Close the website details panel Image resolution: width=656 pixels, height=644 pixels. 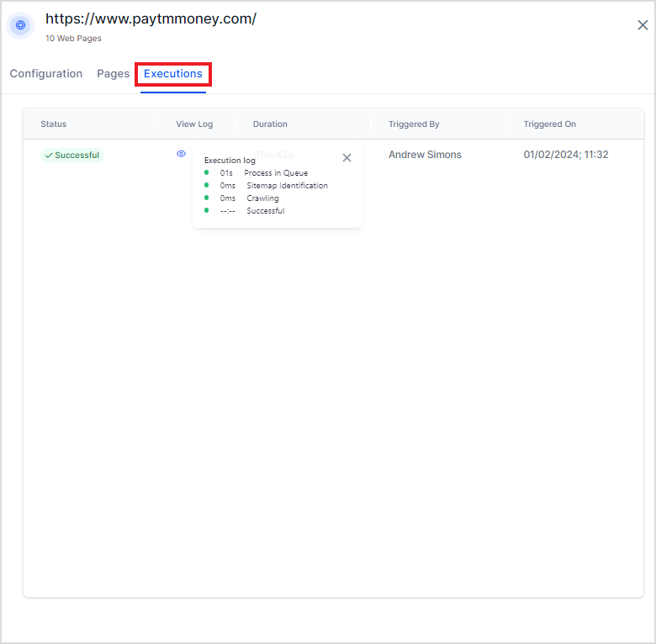pyautogui.click(x=643, y=25)
